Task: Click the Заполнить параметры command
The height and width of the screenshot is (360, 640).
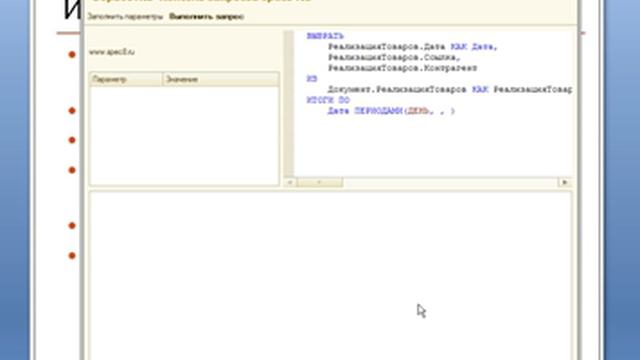Action: pos(125,17)
